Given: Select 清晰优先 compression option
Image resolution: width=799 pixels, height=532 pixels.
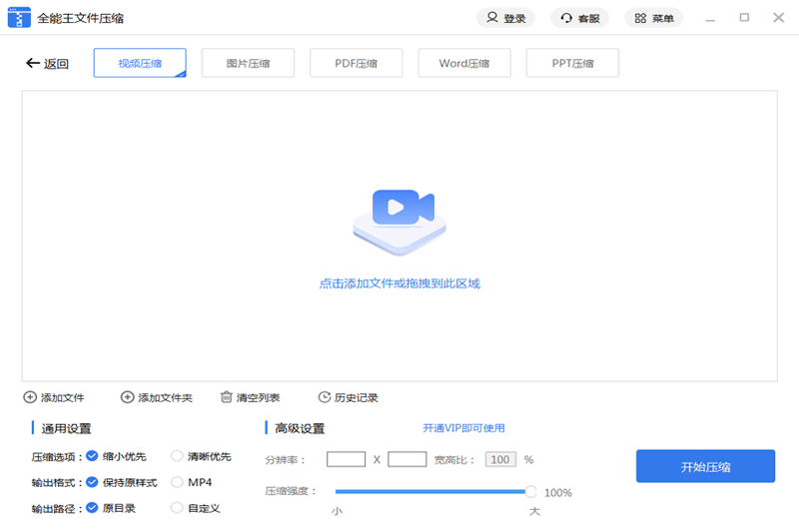Looking at the screenshot, I should [177, 456].
